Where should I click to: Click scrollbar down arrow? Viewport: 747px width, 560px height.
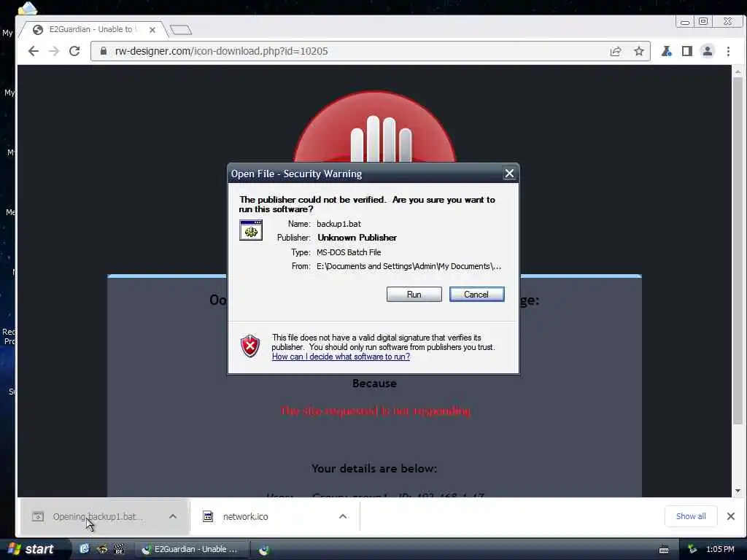point(738,491)
